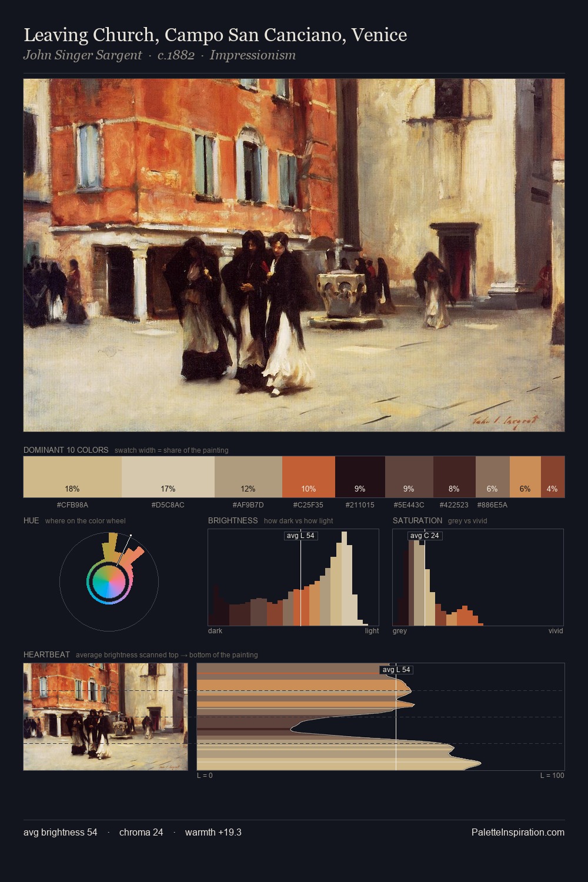The width and height of the screenshot is (588, 882).
Task: Click the 'avg L 54' brightness histogram label
Action: pyautogui.click(x=300, y=536)
